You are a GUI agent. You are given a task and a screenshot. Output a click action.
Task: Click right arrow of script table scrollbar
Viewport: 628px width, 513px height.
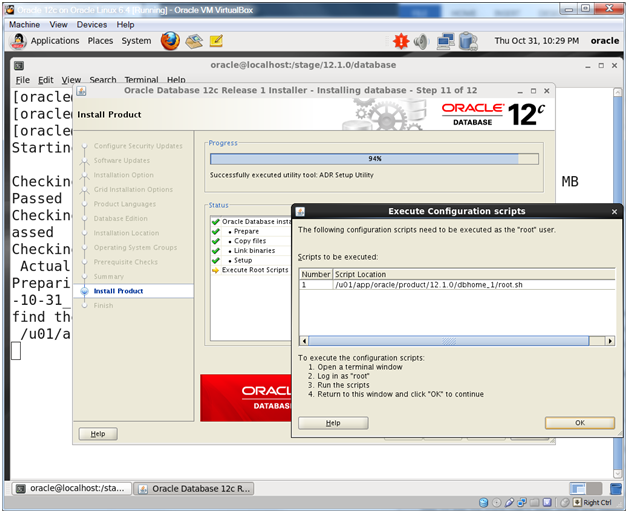(x=610, y=340)
